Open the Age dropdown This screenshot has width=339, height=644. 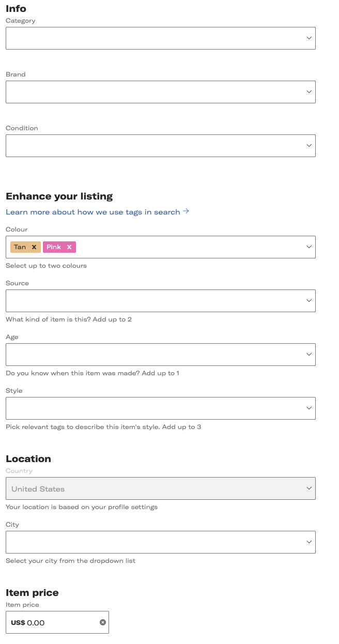coord(160,355)
